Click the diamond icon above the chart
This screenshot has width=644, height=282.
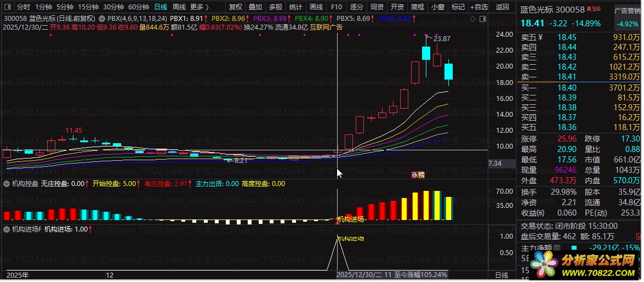472,19
